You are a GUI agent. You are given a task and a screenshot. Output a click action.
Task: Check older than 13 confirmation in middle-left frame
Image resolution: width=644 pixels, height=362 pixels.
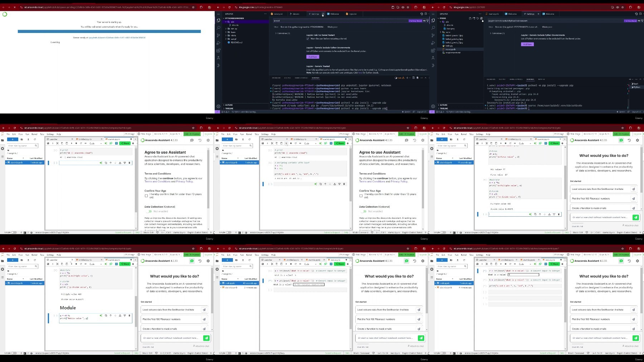tap(146, 196)
